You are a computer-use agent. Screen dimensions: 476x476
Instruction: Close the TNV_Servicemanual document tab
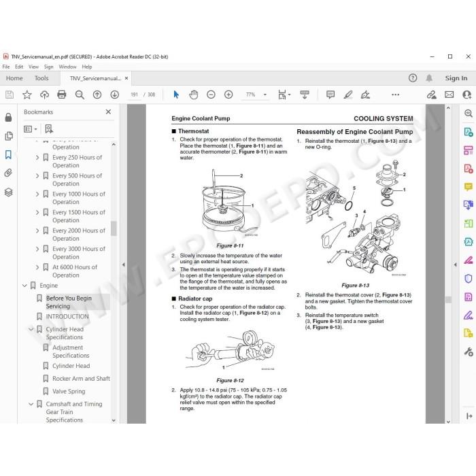click(126, 78)
